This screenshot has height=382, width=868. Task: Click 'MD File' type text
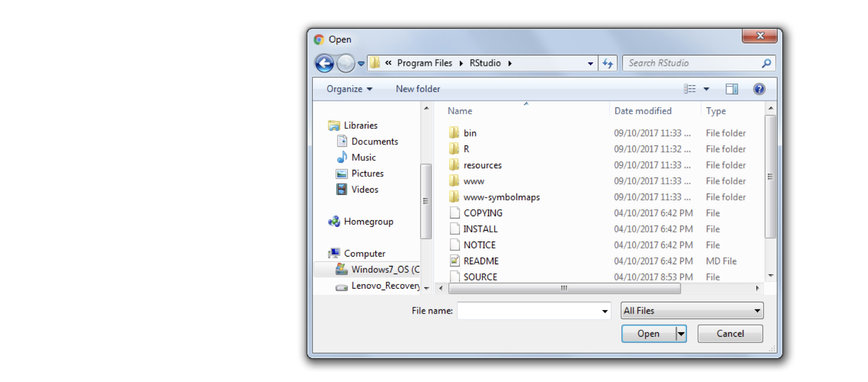click(721, 261)
